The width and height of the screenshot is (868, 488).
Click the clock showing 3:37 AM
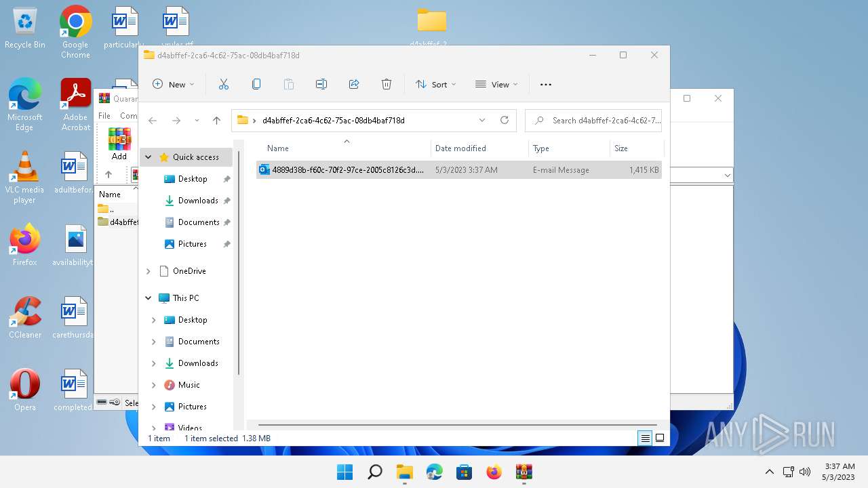840,466
